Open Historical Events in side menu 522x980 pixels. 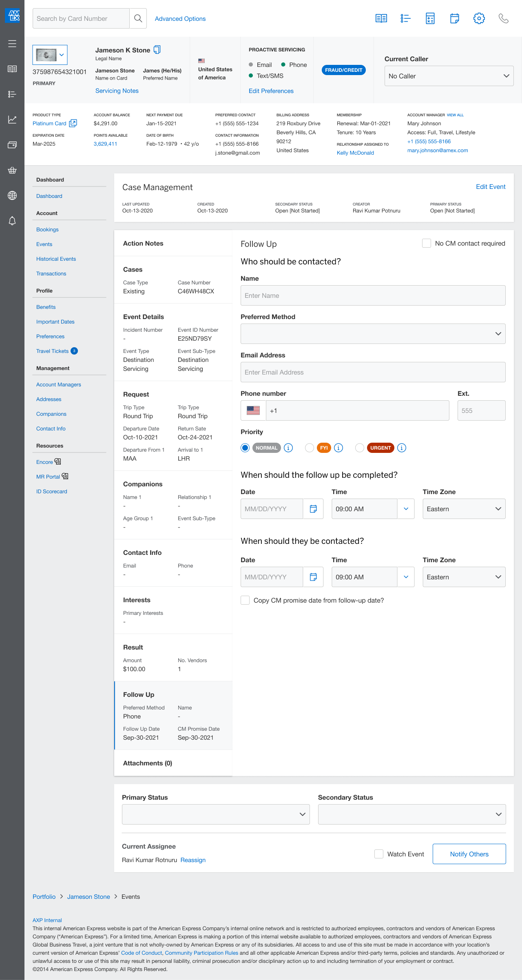click(x=56, y=259)
